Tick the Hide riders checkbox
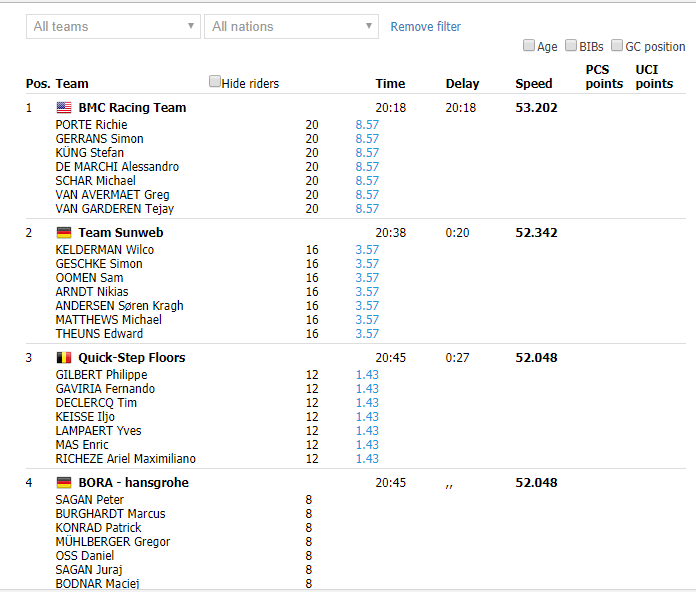The image size is (696, 592). click(x=214, y=81)
